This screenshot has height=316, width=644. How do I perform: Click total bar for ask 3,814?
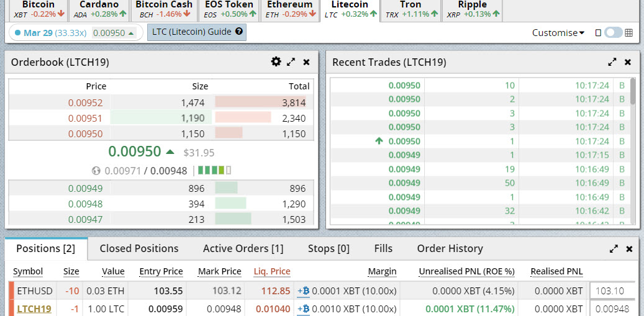pyautogui.click(x=260, y=102)
